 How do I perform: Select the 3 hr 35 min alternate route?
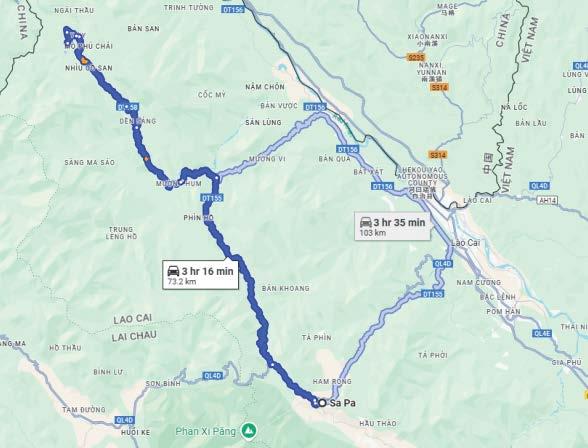pyautogui.click(x=392, y=226)
